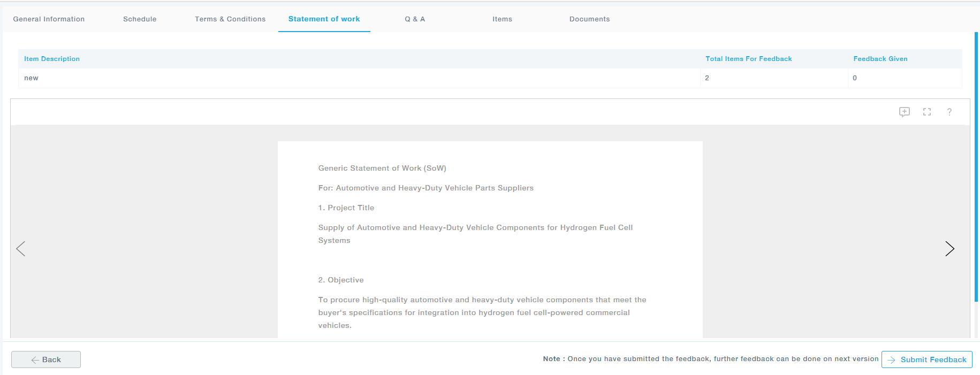Open the Terms & Conditions tab
The width and height of the screenshot is (980, 375).
coord(230,19)
